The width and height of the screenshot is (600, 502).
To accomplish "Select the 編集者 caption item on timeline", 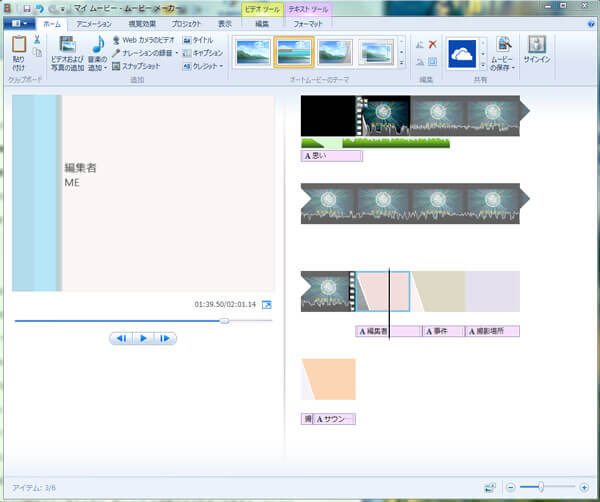I will (388, 331).
